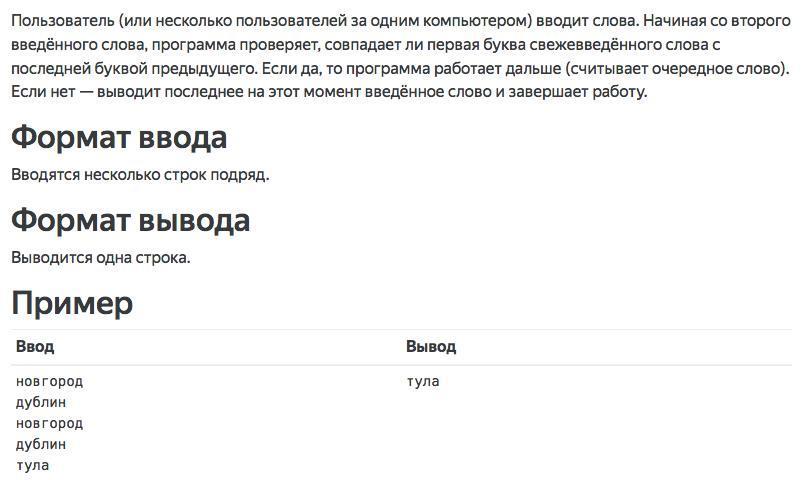Viewport: 810px width, 480px height.
Task: Click the first "новгород" input line
Action: pyautogui.click(x=50, y=381)
